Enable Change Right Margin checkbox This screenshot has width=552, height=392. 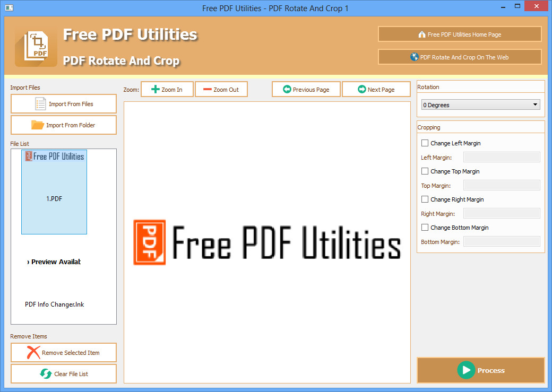[425, 199]
